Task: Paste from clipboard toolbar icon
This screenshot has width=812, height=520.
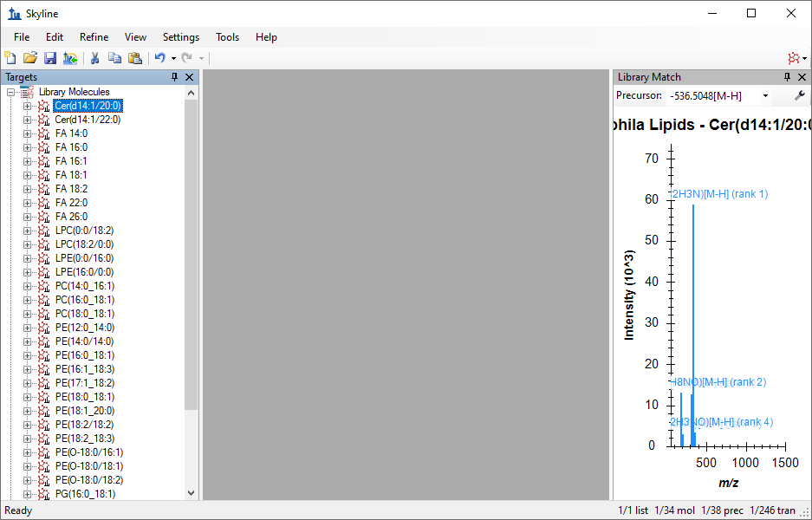Action: coord(134,58)
